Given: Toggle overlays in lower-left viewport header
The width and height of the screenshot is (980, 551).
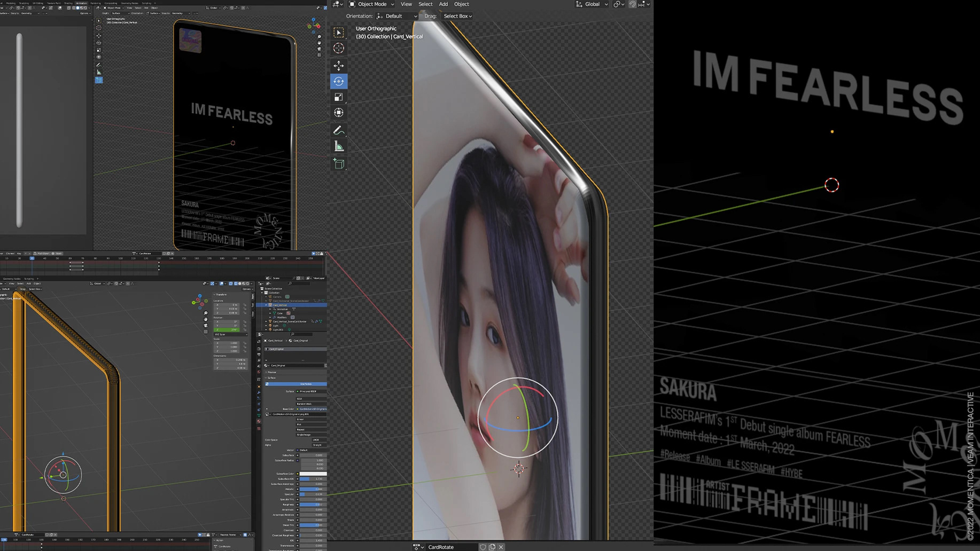Looking at the screenshot, I should [x=221, y=284].
